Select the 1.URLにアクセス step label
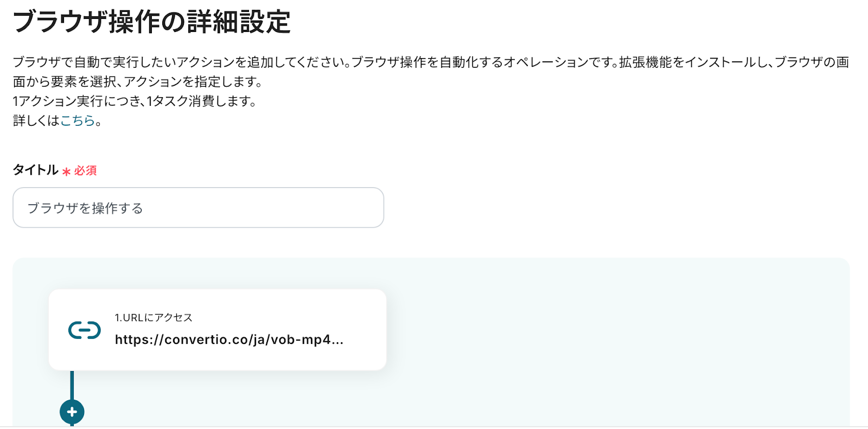The image size is (868, 429). (x=154, y=318)
